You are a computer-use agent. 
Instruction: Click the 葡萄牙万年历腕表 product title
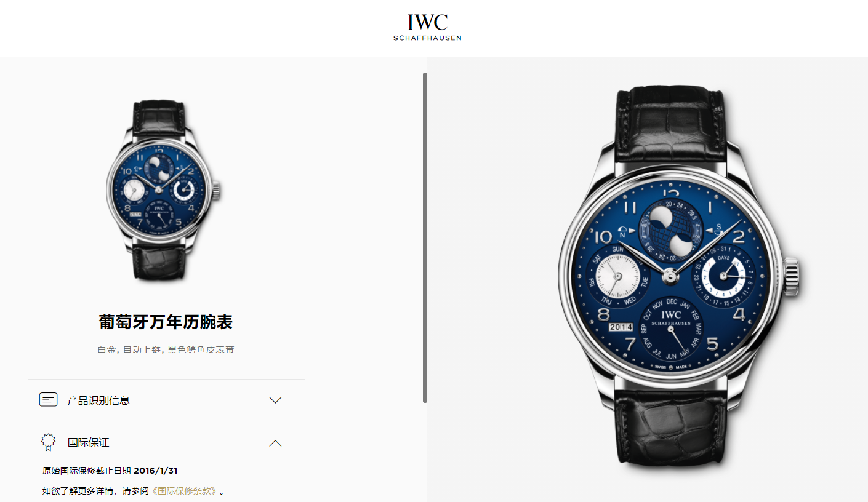pos(166,322)
